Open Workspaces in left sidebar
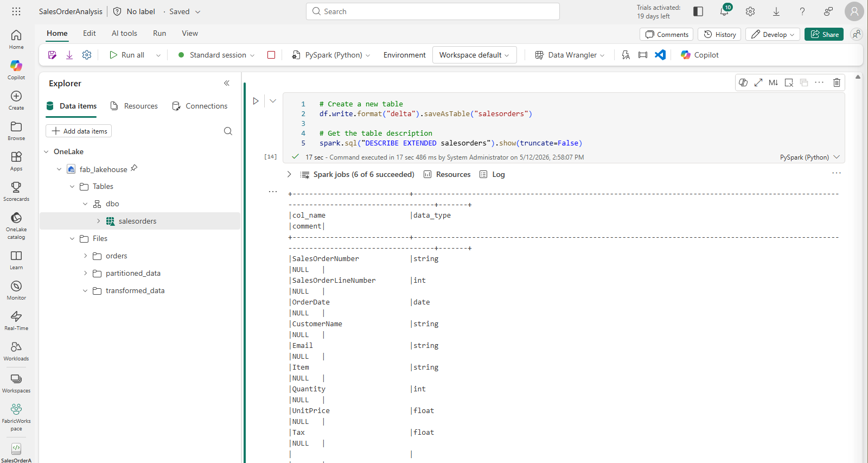 16,383
